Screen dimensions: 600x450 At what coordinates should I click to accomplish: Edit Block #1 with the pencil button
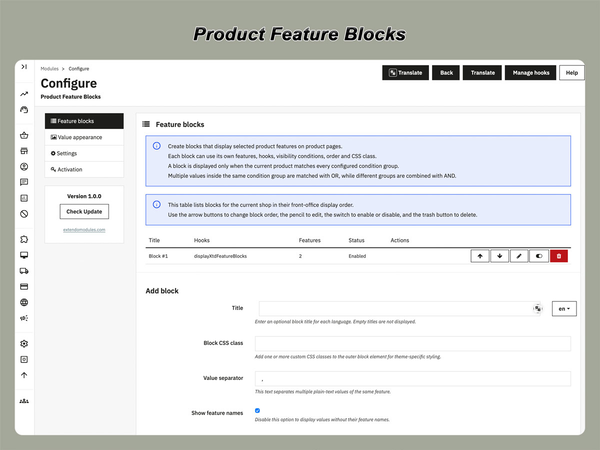pos(519,256)
